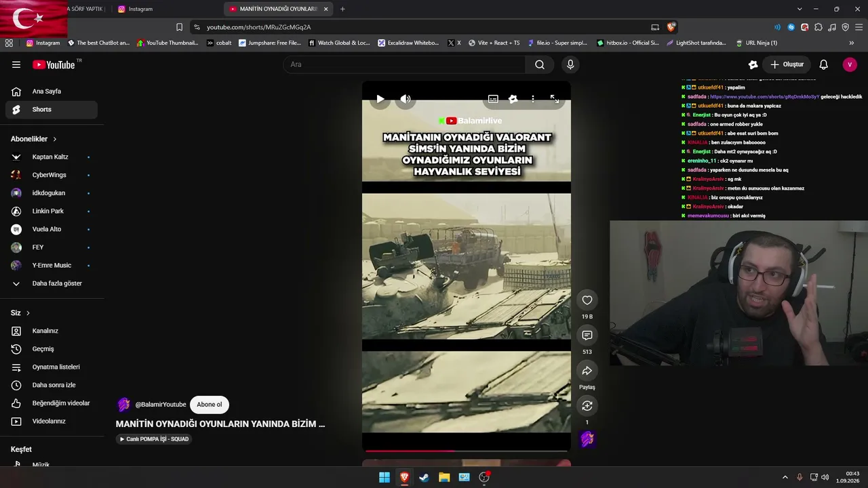Open Brave Shields icon
Image resolution: width=868 pixels, height=488 pixels.
[x=671, y=27]
